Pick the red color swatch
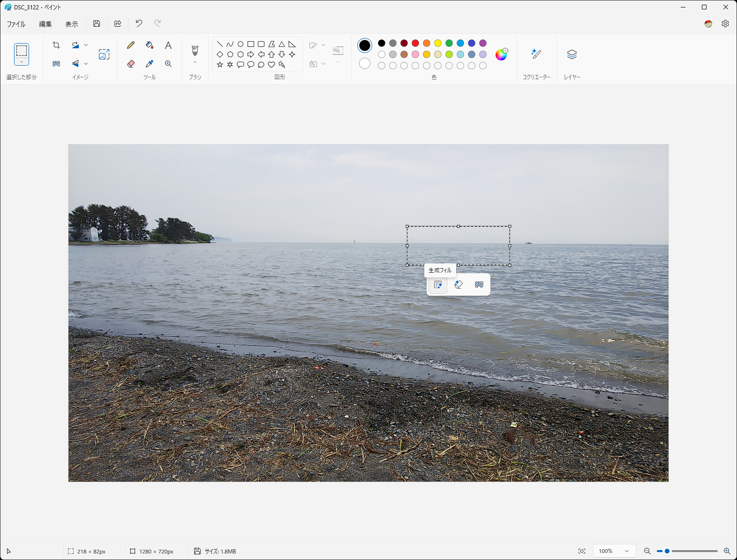This screenshot has height=560, width=737. coord(415,43)
